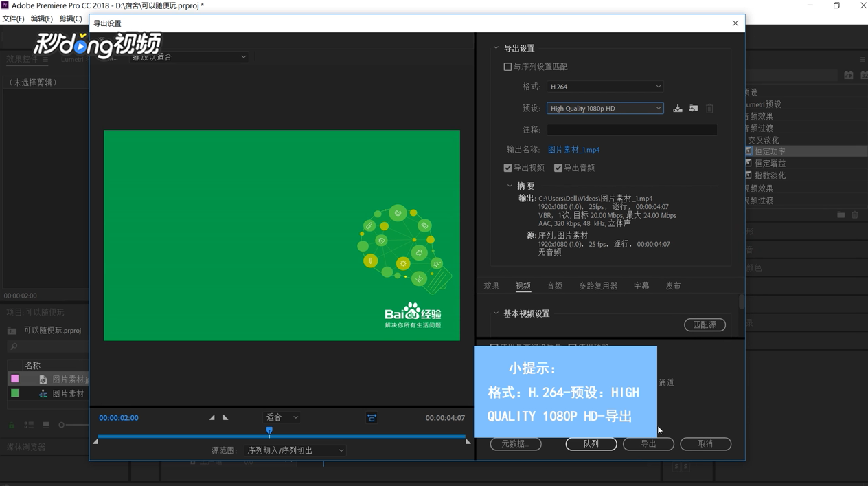Screen dimensions: 868x486
Task: Open the 媒体浏览器 panel tab
Action: [26, 447]
